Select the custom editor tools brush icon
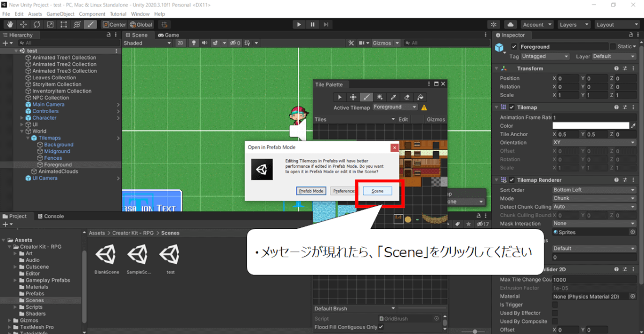 91,25
